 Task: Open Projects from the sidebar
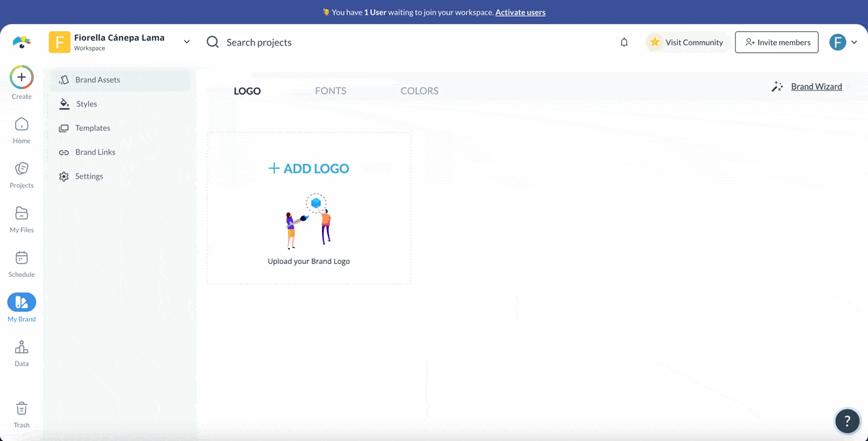21,171
